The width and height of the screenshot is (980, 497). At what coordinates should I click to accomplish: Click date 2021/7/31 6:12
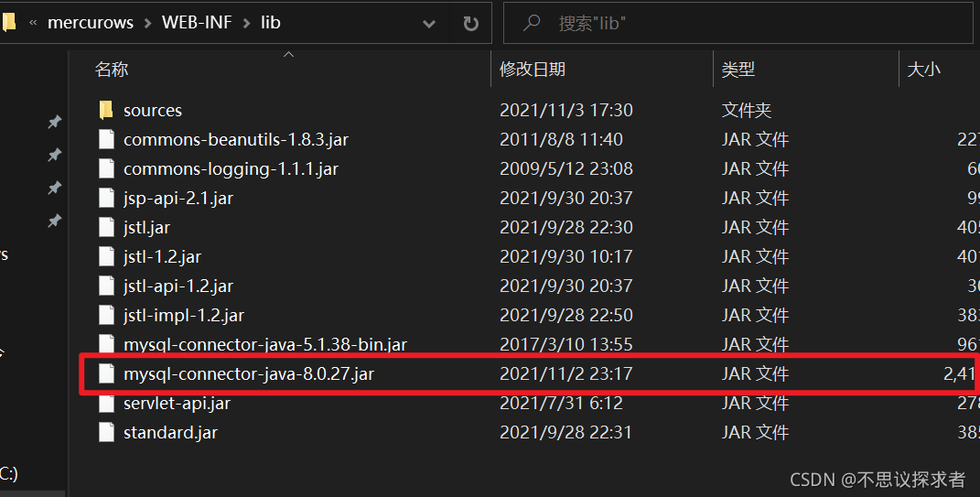[561, 404]
